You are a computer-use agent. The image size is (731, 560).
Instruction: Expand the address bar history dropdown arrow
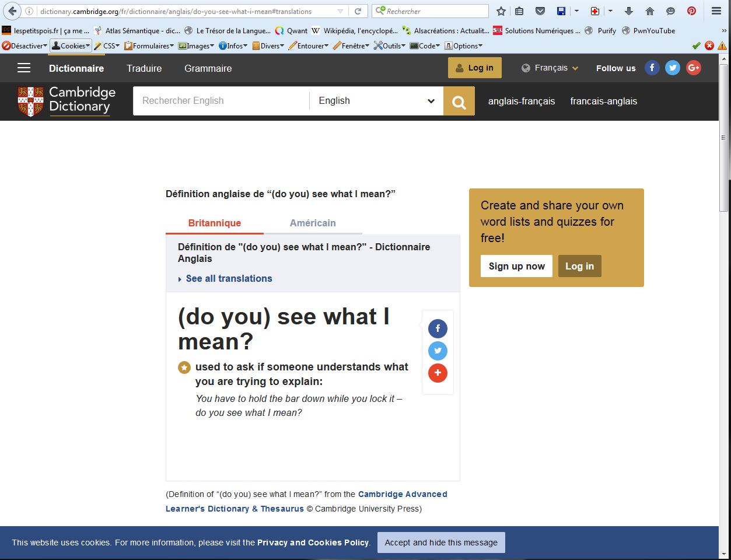click(x=340, y=11)
